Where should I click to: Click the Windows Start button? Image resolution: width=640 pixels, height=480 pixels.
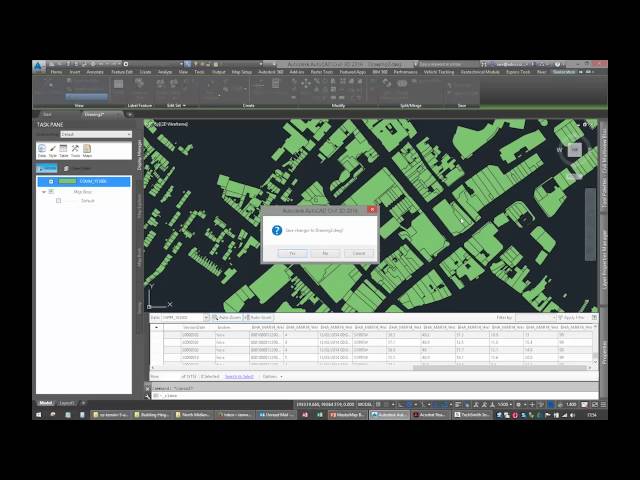coord(39,415)
